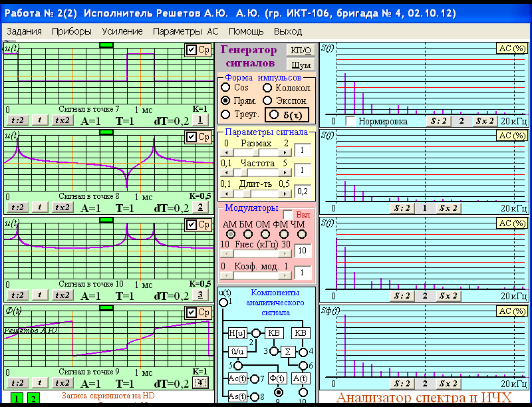This screenshot has height=407, width=532.
Task: Select the АМ modulation type
Action: 230,234
